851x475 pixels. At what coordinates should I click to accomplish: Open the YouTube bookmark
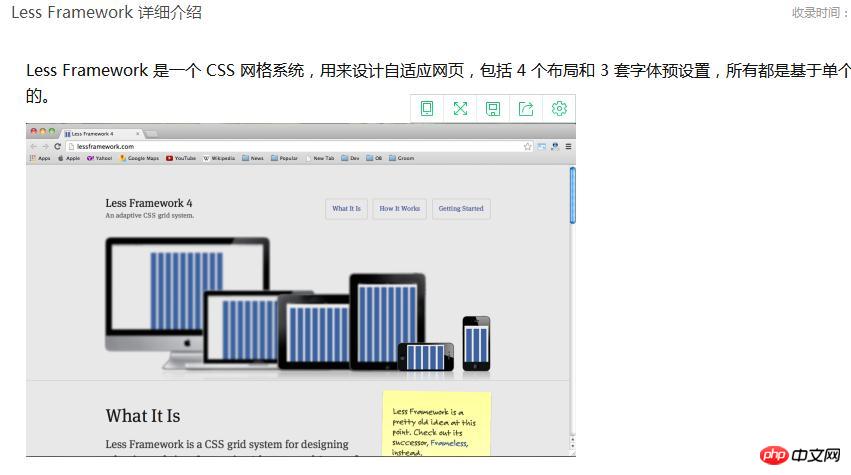tap(181, 159)
